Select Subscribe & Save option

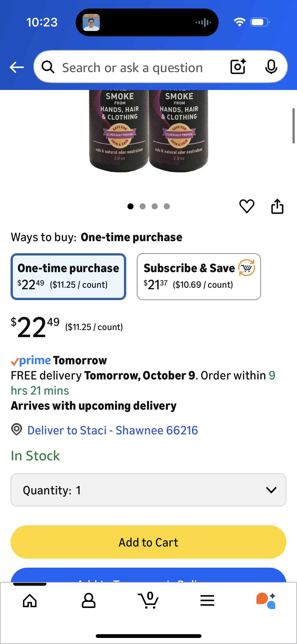199,276
